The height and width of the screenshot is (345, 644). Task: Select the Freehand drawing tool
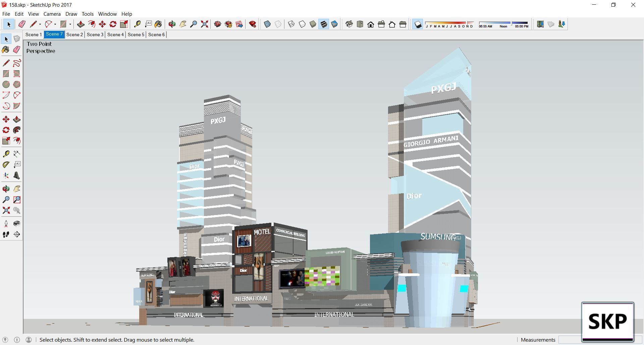tap(17, 63)
